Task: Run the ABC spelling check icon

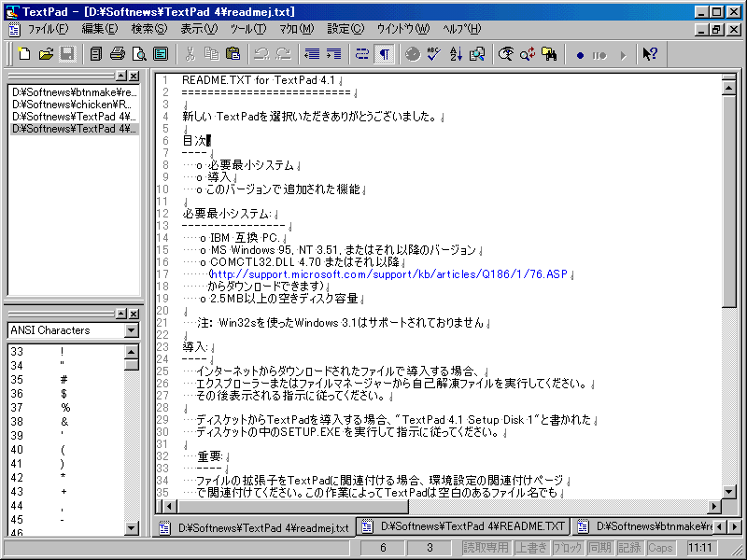Action: click(434, 54)
